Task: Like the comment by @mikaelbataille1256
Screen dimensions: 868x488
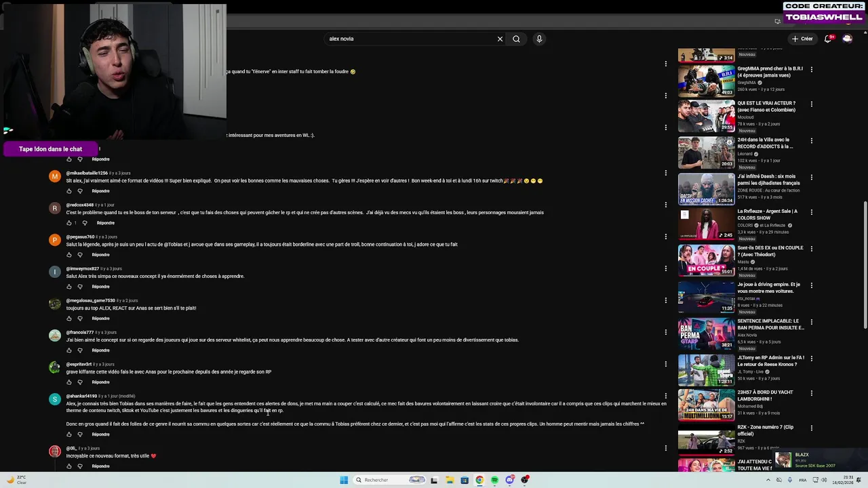Action: [68, 191]
